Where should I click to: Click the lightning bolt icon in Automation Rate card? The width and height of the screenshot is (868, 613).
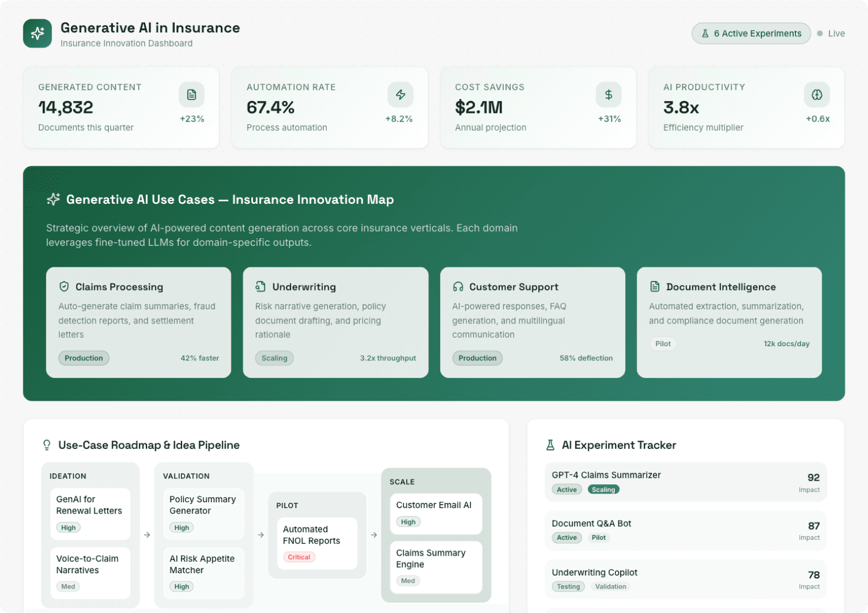click(401, 95)
